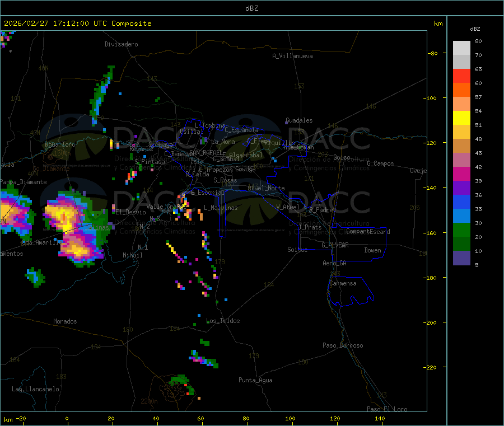Click the timestamp 2026/02/27 17:12:00 UTC Composite

click(x=77, y=24)
